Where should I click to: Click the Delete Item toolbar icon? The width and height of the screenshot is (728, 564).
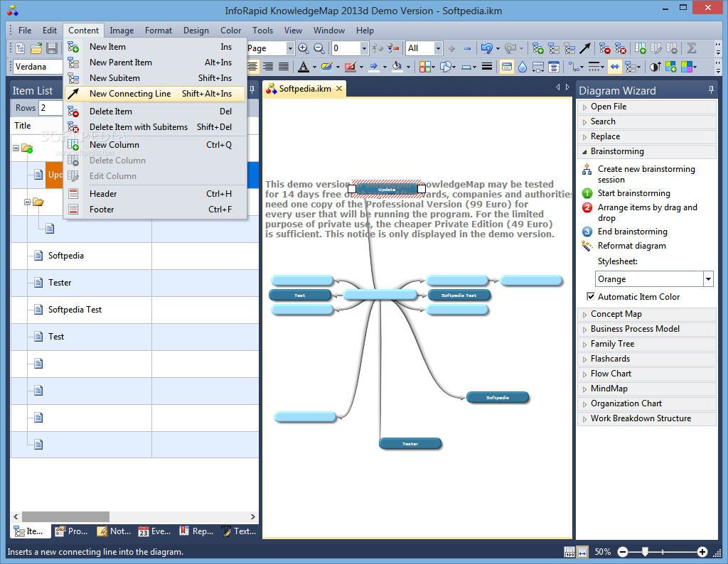click(x=604, y=48)
